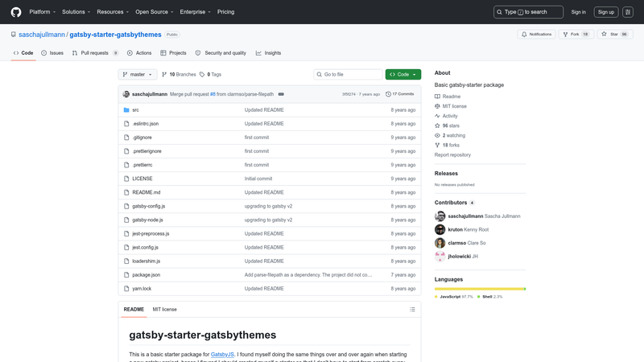Click the JavaScript 97.7% language legend
Viewport: 644px width, 362px height.
454,297
